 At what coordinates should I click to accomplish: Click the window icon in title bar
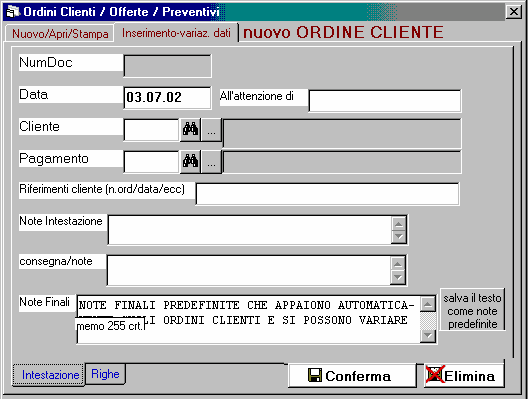(x=13, y=12)
